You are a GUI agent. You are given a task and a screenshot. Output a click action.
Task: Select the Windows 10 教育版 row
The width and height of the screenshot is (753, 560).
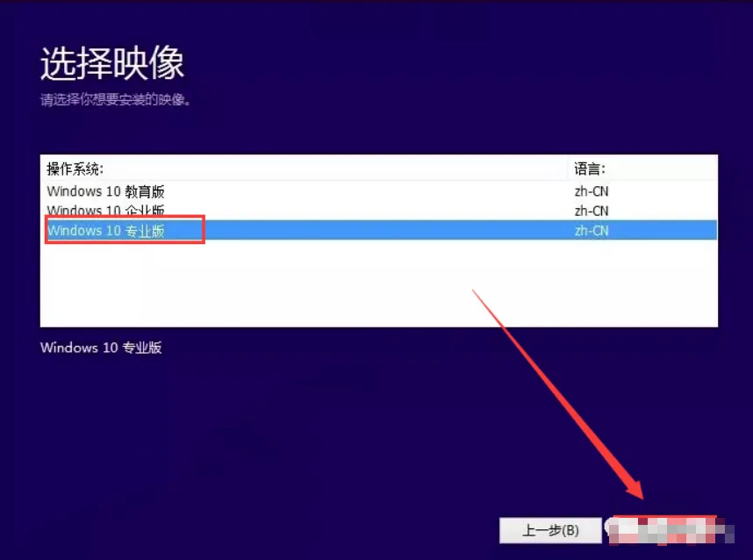click(379, 191)
